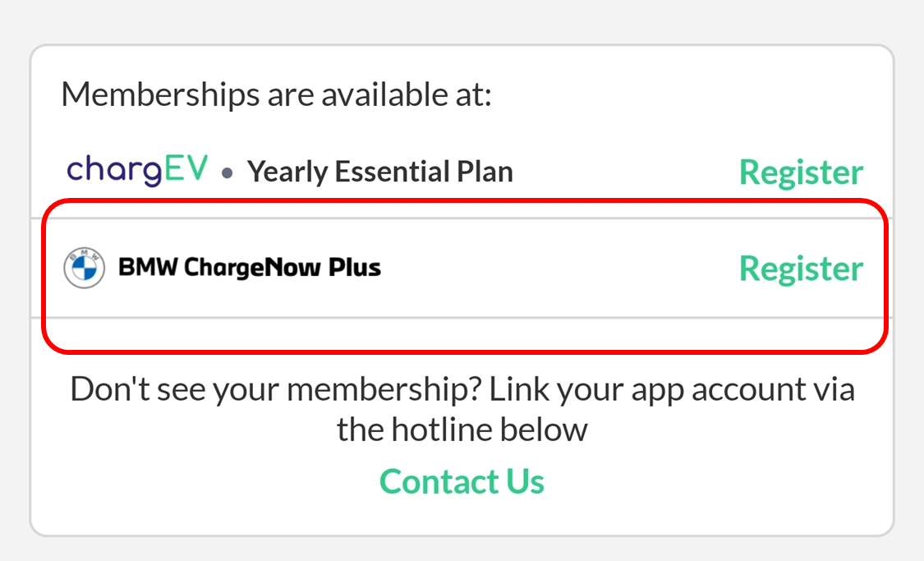
Task: Click the word Link in the help text
Action: pyautogui.click(x=518, y=389)
